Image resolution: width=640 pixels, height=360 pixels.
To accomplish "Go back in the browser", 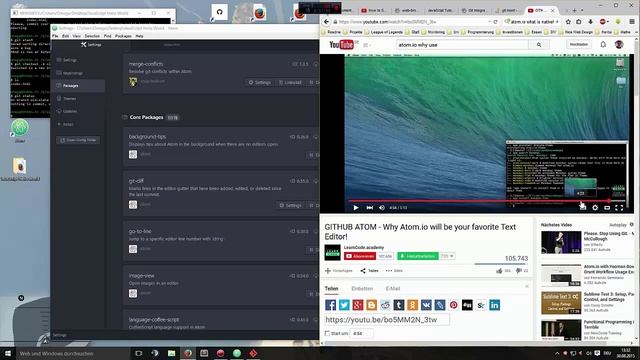I will [327, 22].
